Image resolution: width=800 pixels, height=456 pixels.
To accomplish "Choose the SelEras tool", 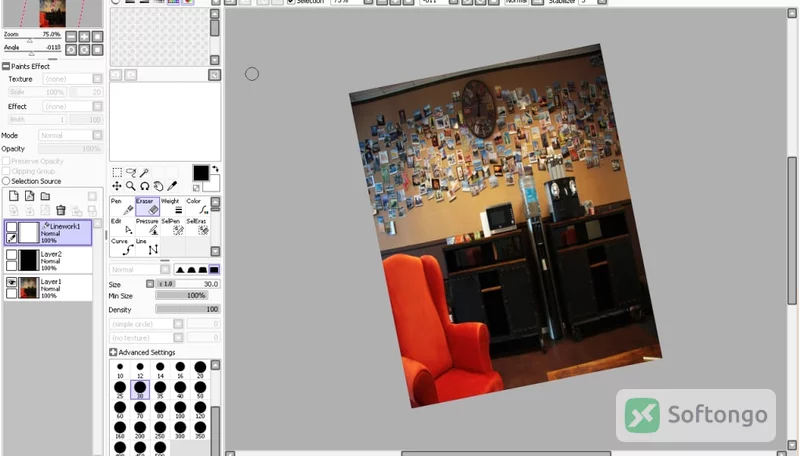I will click(x=197, y=227).
